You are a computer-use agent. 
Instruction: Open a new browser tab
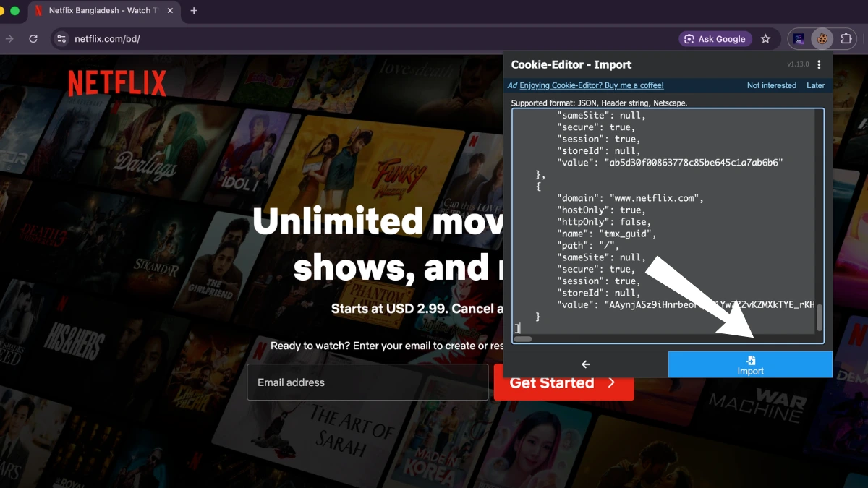(194, 11)
